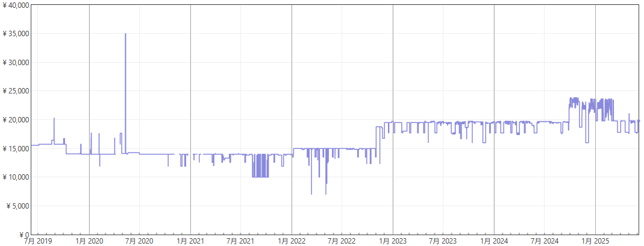Select the '¥ 5,000' y-axis label
644x246 pixels.
click(17, 206)
